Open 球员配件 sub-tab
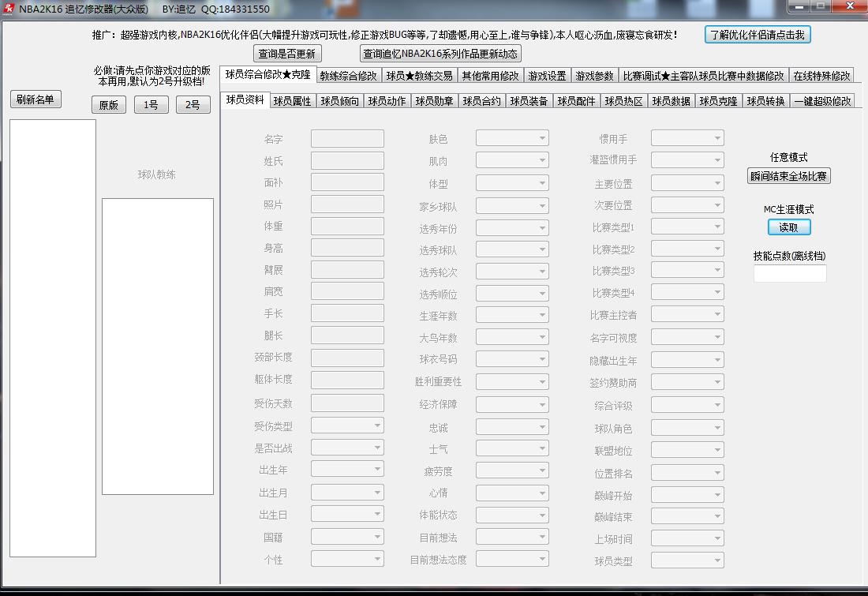 pos(576,101)
